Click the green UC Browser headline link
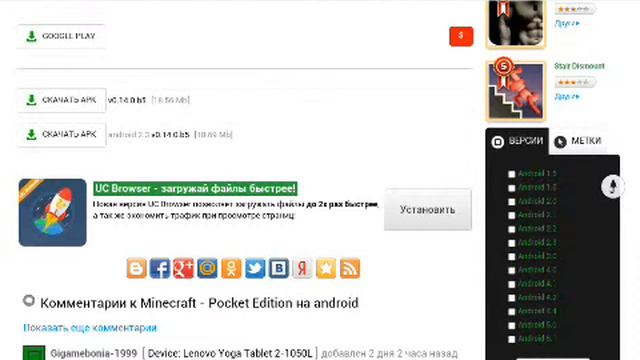The width and height of the screenshot is (640, 360). 195,189
